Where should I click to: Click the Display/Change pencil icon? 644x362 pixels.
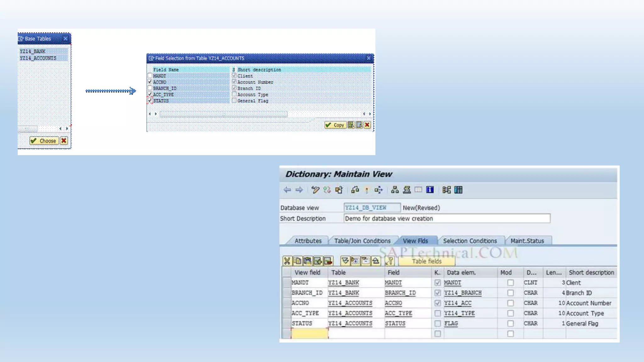click(x=315, y=190)
